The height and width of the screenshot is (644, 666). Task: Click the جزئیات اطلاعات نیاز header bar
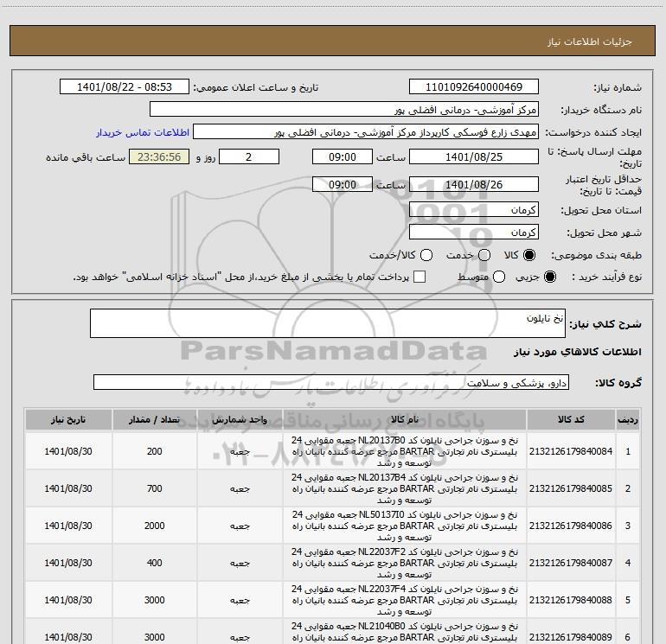[332, 41]
